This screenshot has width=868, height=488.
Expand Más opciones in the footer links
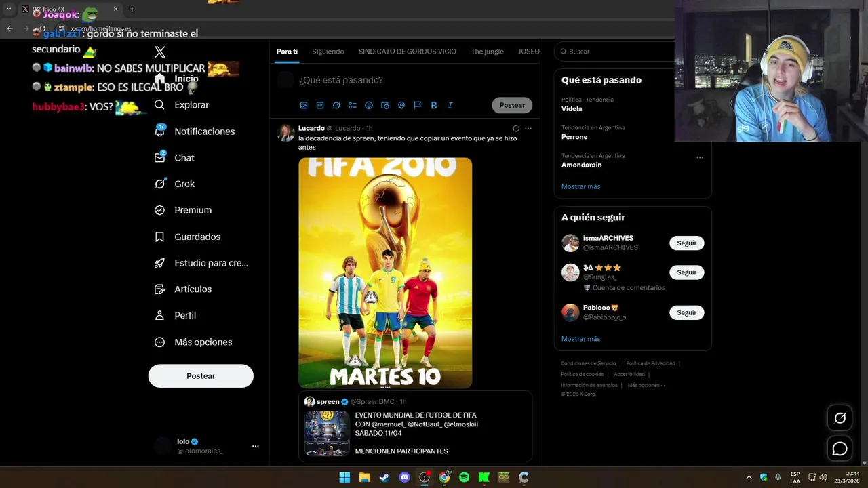click(646, 385)
